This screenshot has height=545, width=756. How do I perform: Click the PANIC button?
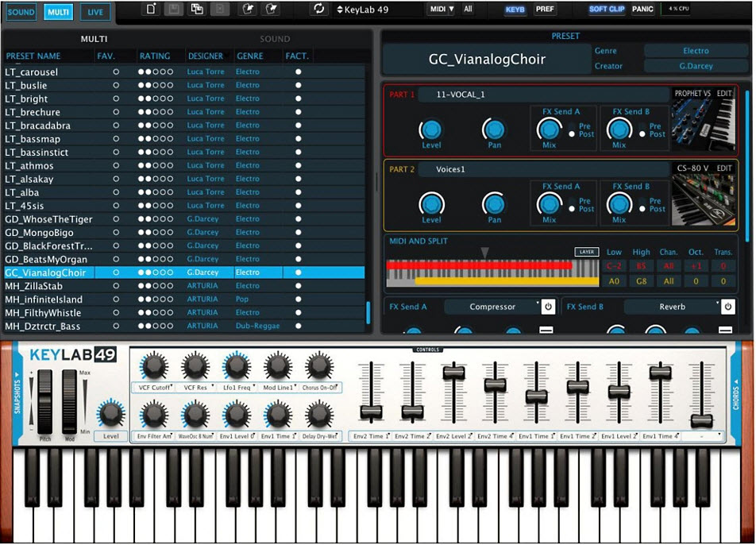[x=642, y=9]
